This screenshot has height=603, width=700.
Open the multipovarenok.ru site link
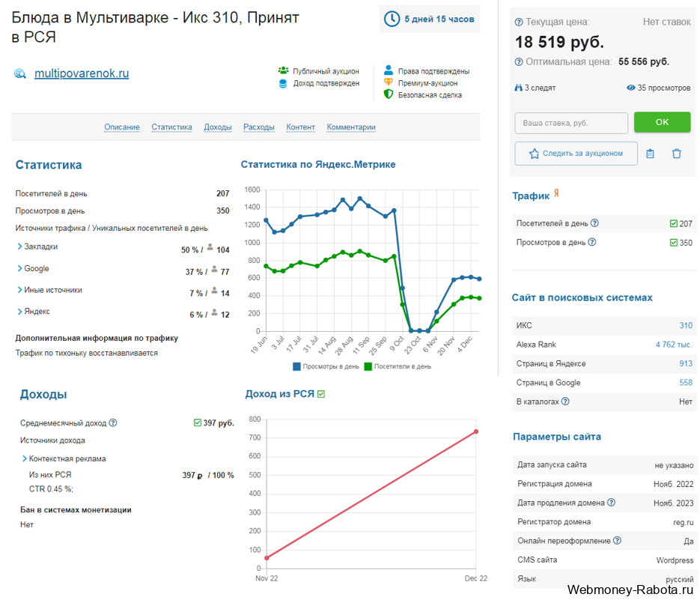[x=82, y=73]
